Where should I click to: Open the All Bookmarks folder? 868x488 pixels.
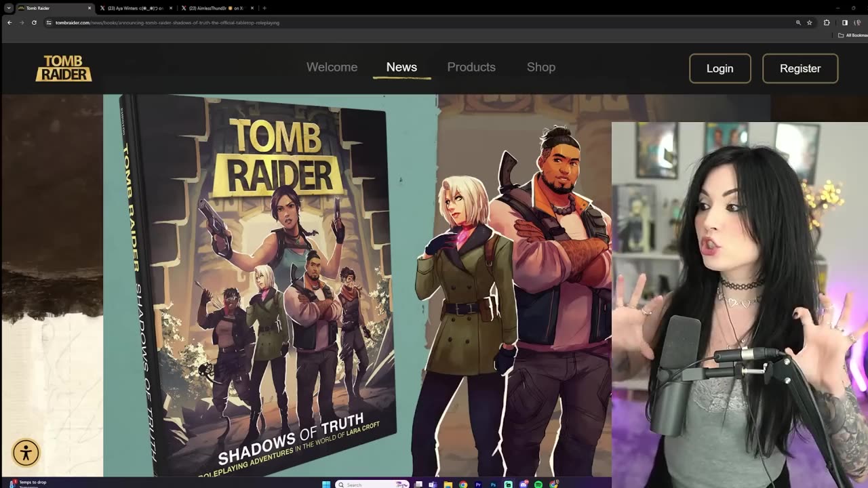[x=852, y=35]
